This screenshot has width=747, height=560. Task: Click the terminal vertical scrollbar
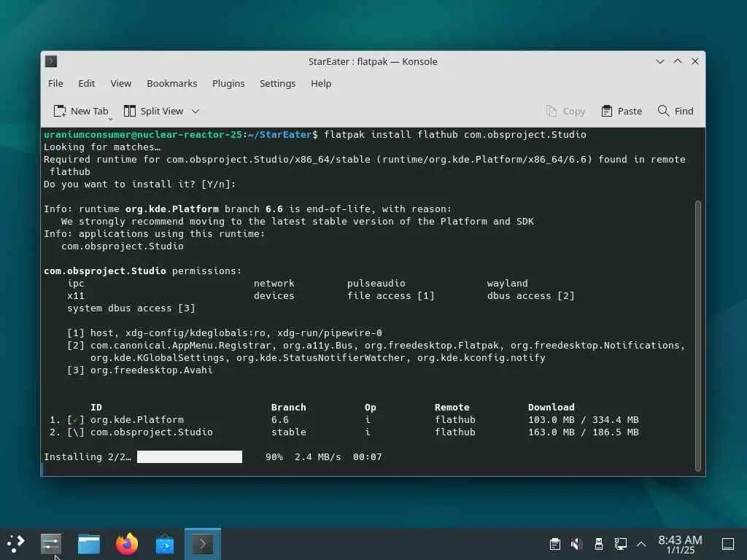[x=698, y=335]
